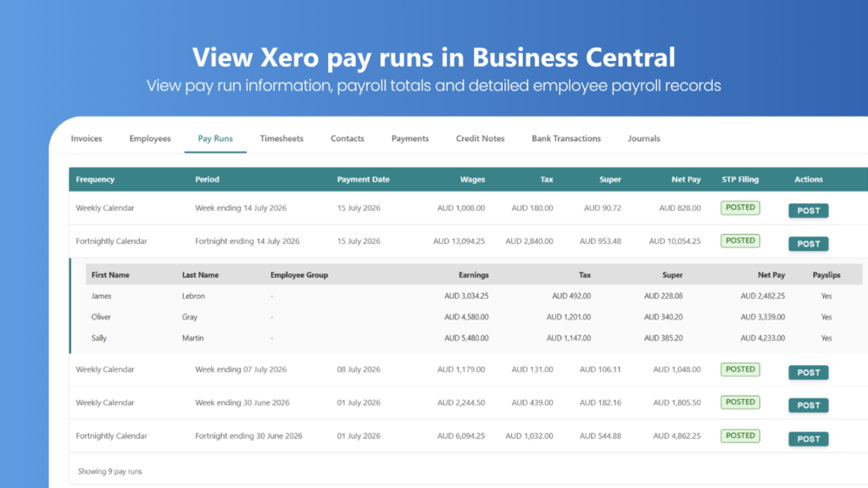The height and width of the screenshot is (488, 868).
Task: Post the Week ending 07 July 2026 pay run
Action: tap(808, 373)
